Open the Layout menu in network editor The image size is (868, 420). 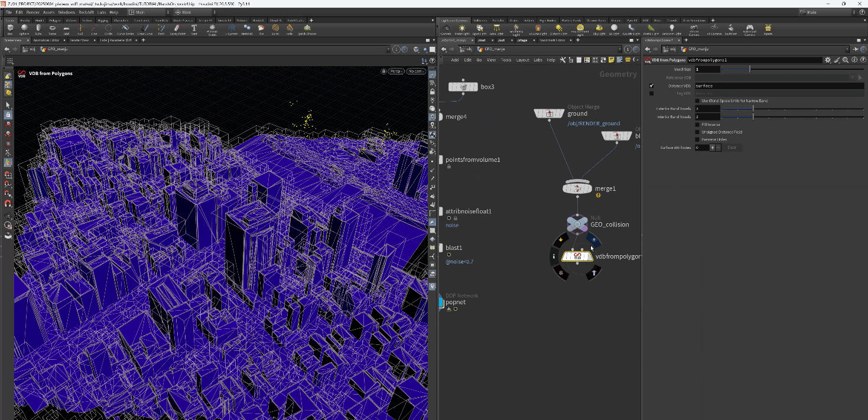coord(522,60)
